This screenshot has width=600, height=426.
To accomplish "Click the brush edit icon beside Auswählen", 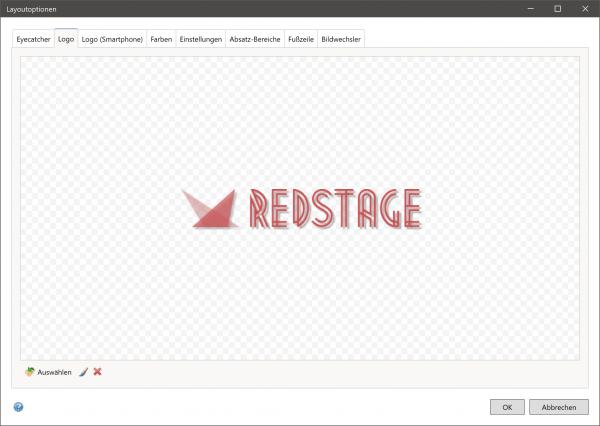I will pos(84,372).
